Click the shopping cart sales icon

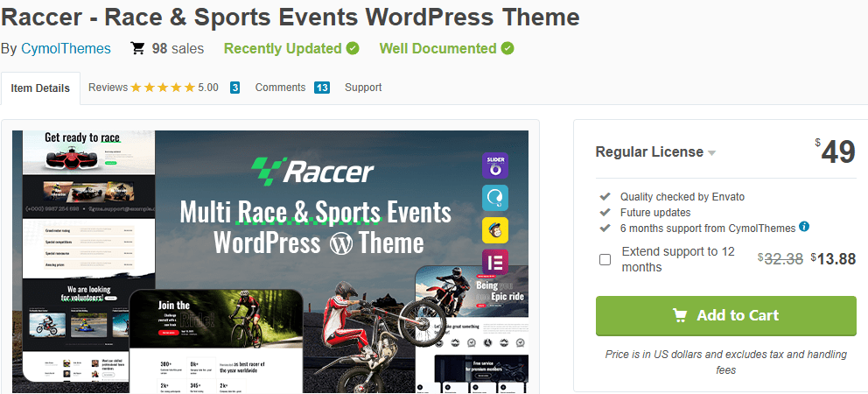point(138,48)
